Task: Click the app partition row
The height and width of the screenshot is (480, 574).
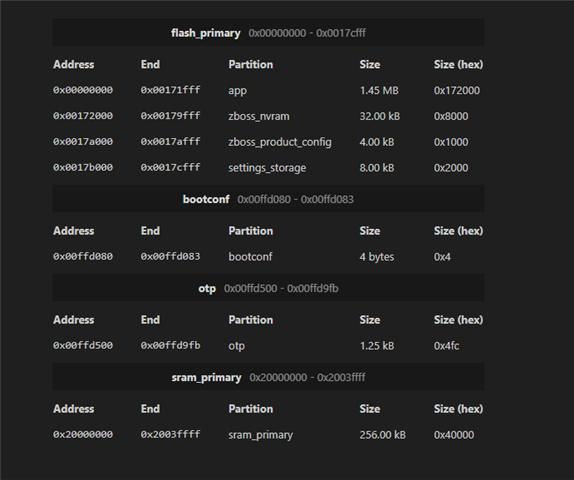Action: 268,90
